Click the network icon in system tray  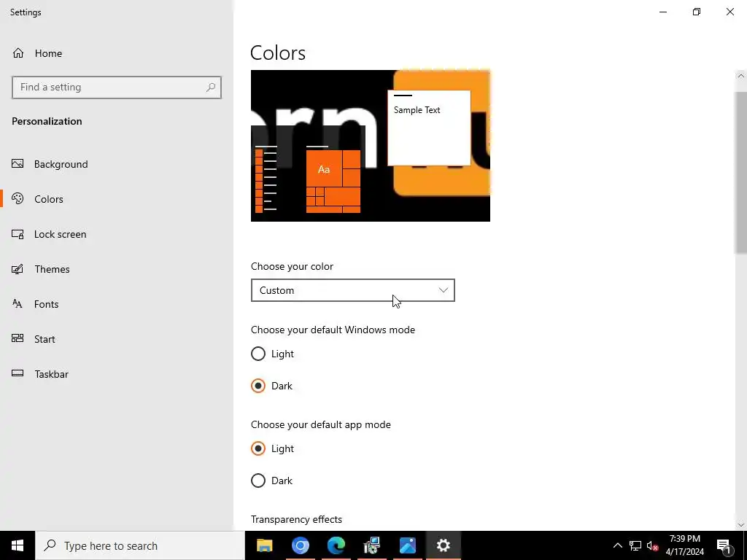[635, 545]
